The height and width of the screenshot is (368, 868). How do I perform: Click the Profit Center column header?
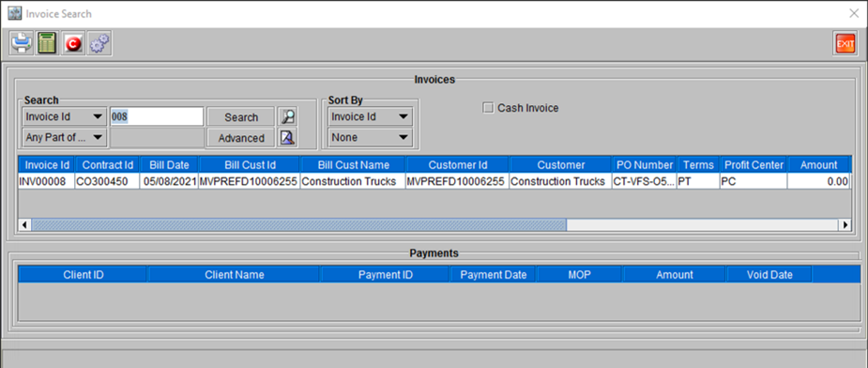754,164
